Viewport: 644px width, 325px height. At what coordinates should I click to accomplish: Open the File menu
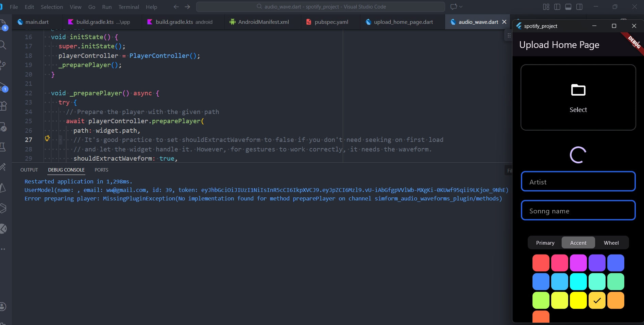(14, 7)
